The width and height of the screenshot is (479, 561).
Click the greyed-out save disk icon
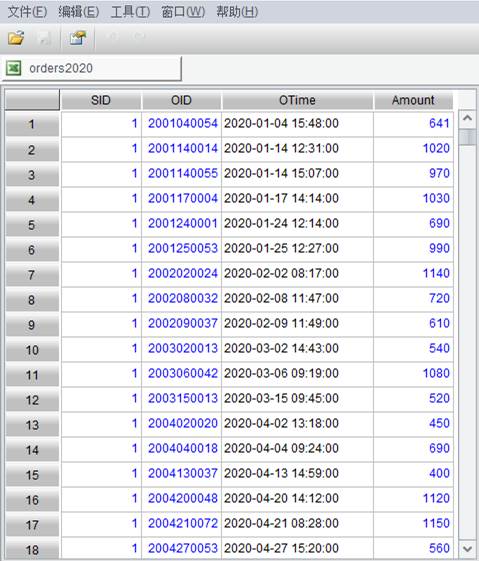[x=44, y=38]
